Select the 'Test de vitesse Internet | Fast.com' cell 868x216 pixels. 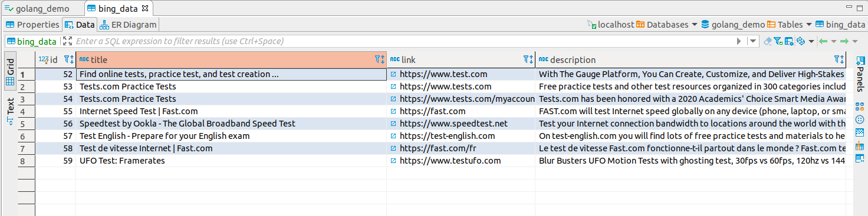point(231,148)
